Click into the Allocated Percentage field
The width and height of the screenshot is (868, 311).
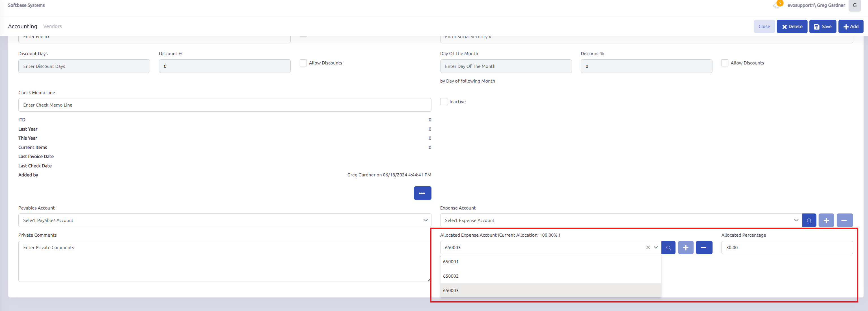[787, 248]
